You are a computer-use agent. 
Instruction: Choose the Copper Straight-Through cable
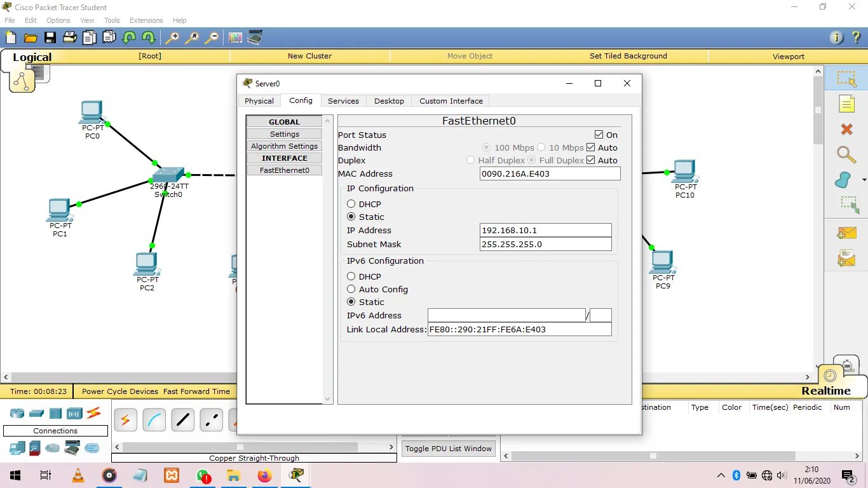coord(182,420)
